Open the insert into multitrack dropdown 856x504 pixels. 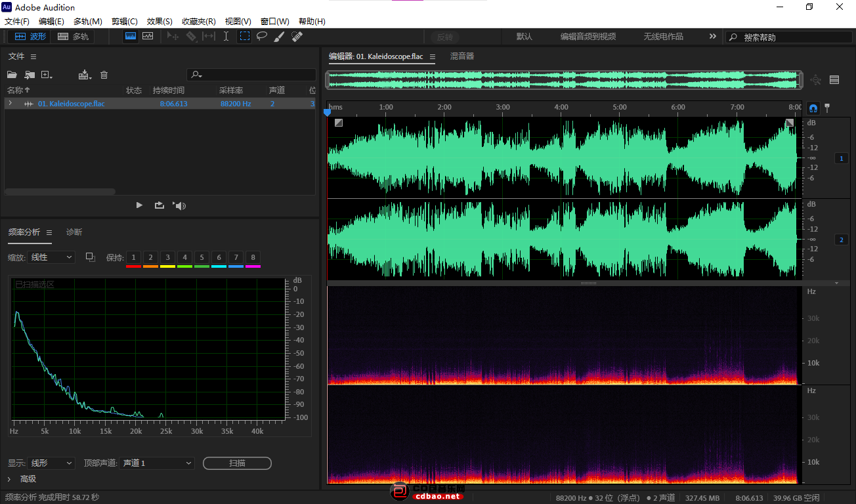[x=85, y=75]
